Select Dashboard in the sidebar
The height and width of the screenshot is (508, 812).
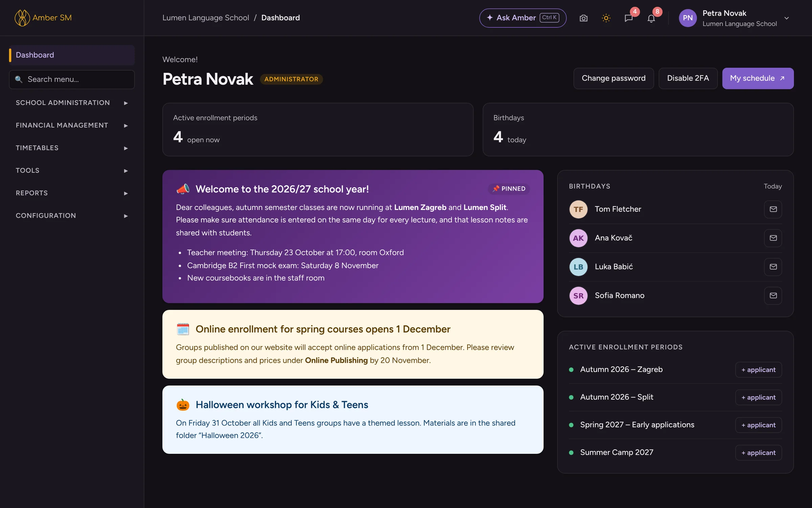(x=72, y=55)
